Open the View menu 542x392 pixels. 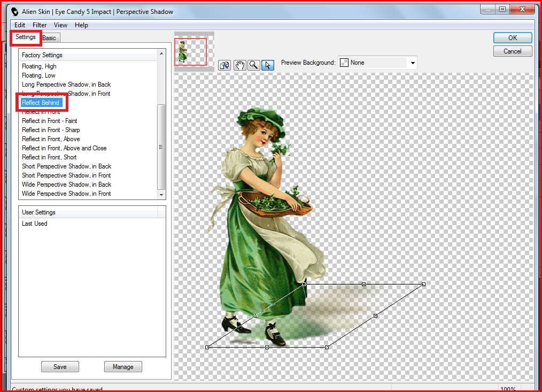pyautogui.click(x=60, y=25)
